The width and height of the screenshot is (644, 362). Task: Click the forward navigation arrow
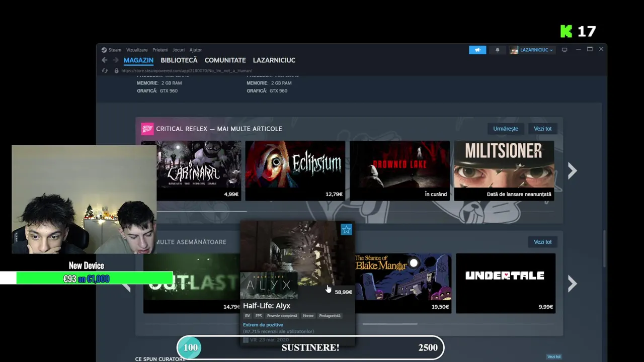[115, 60]
